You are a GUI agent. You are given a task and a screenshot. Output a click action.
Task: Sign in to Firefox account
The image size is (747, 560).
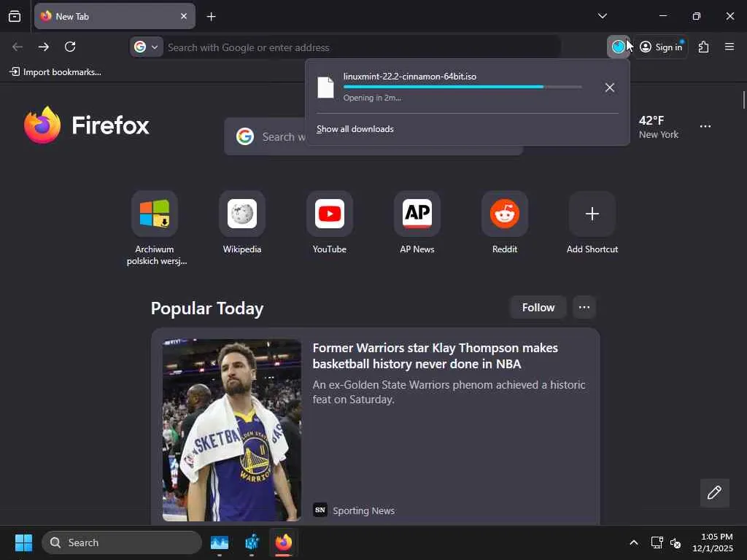click(661, 47)
